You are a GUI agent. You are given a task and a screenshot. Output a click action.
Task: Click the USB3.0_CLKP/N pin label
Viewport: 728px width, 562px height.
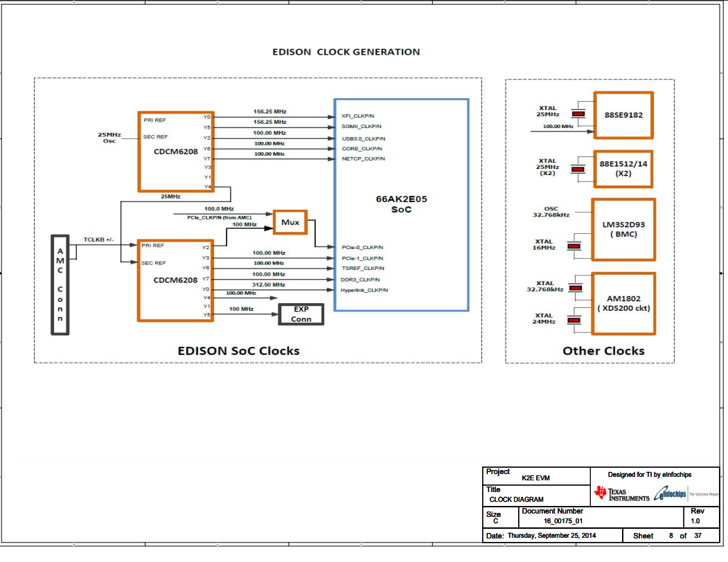point(364,138)
